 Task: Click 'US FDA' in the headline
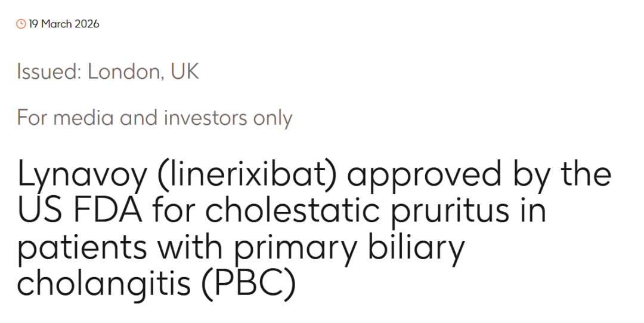[78, 211]
